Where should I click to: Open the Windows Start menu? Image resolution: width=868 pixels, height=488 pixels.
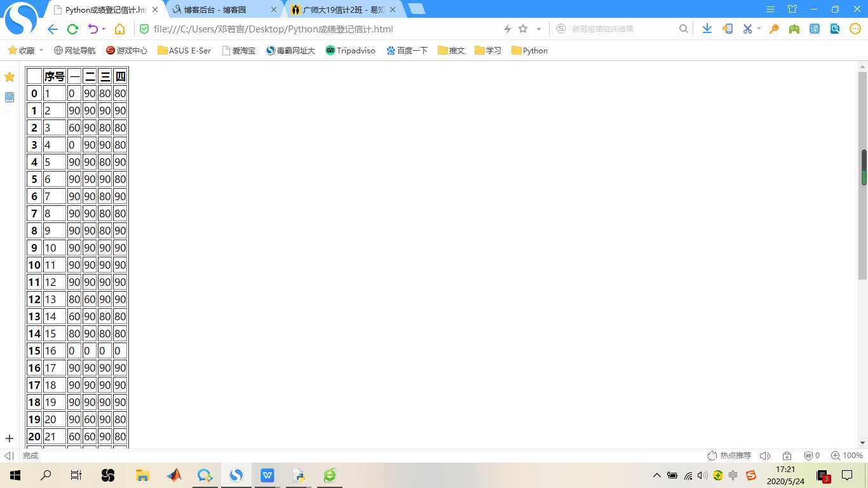coord(15,475)
